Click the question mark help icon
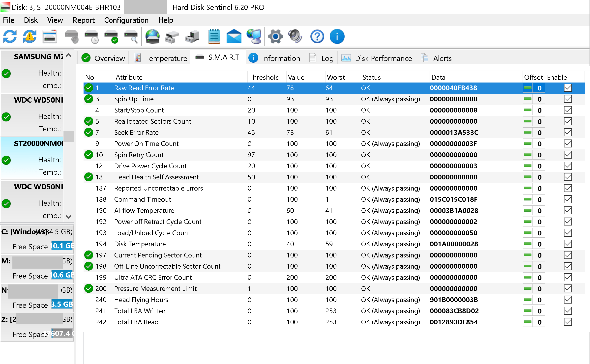 point(317,37)
